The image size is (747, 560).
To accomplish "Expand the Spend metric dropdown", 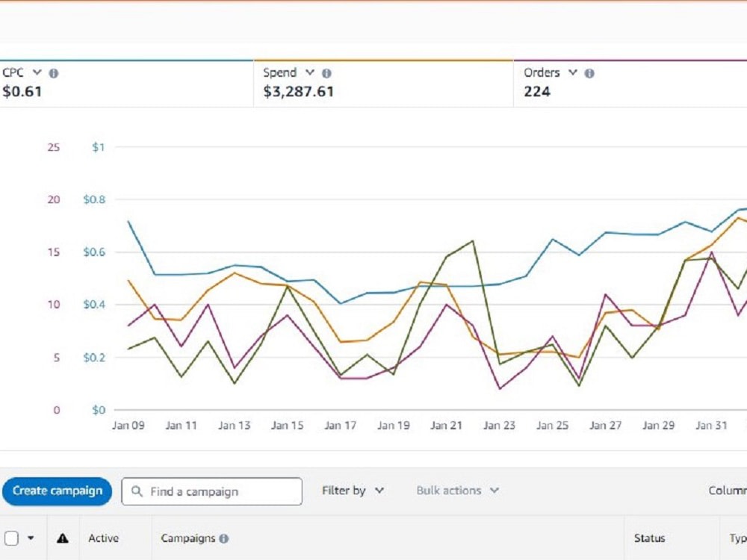I will [x=310, y=72].
